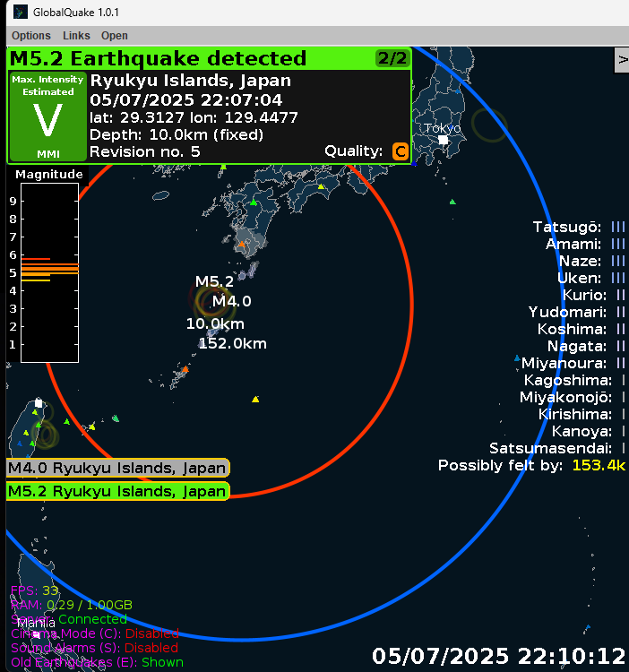Click the Tatsugō intensity row
The image size is (629, 672).
click(x=579, y=227)
